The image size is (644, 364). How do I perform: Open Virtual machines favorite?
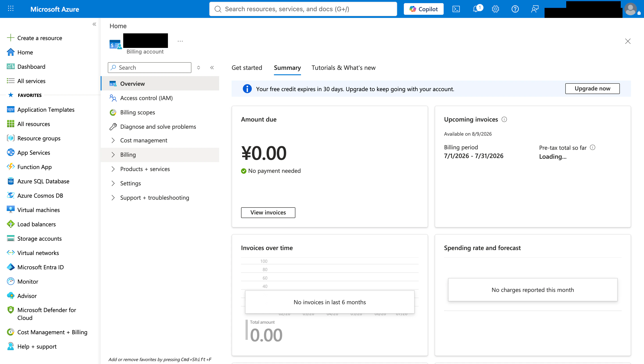click(x=38, y=210)
